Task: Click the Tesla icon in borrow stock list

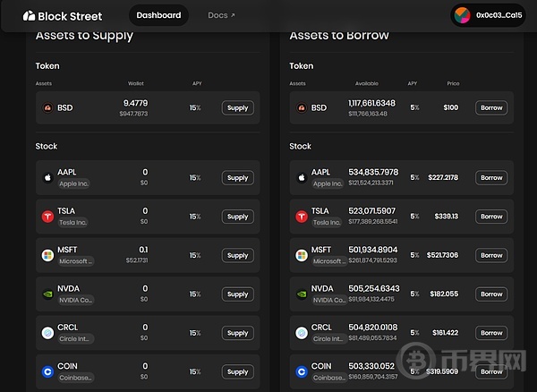Action: [x=302, y=217]
